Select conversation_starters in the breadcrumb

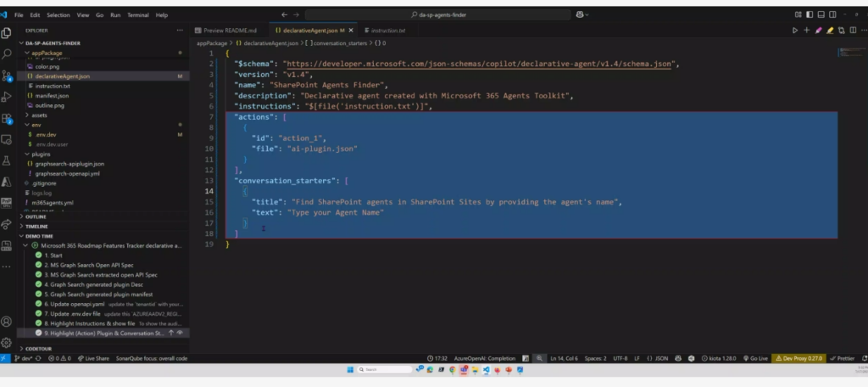click(x=340, y=43)
